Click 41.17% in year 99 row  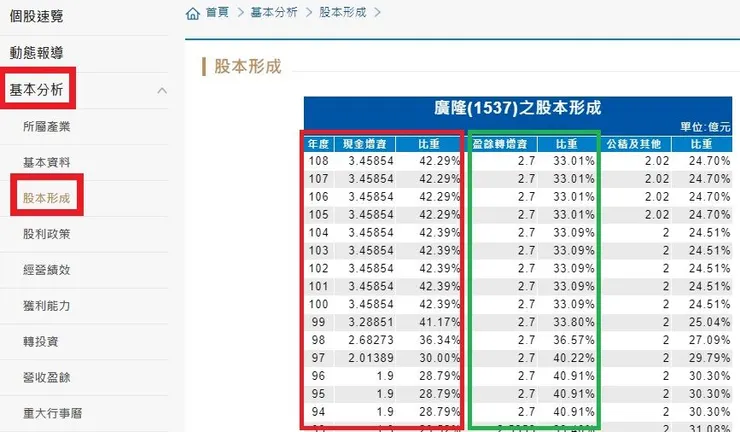(x=439, y=322)
